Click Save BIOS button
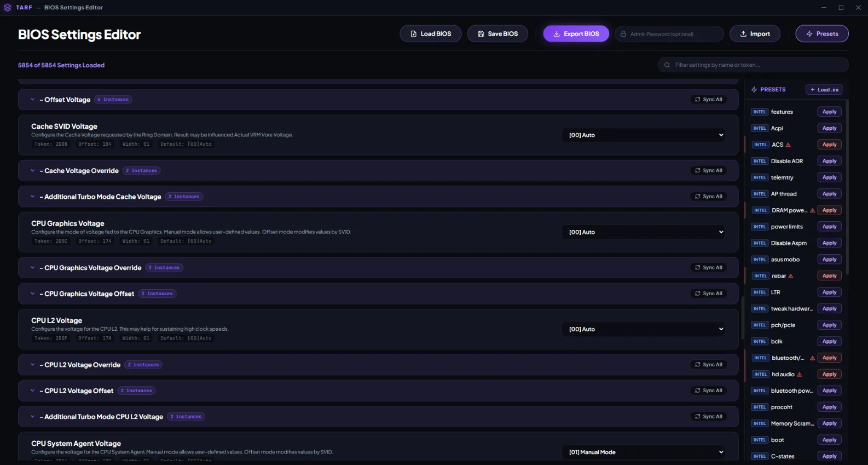868x465 pixels. [x=497, y=34]
